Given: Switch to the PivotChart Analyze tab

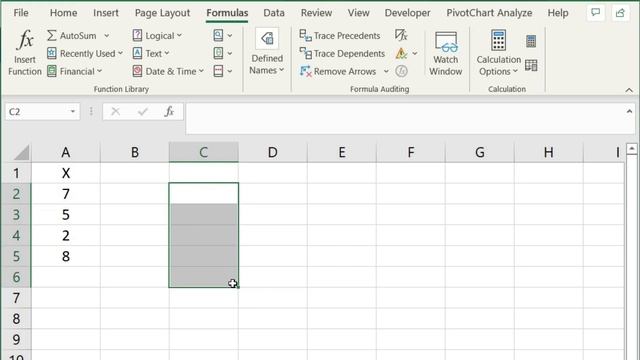Looking at the screenshot, I should [x=489, y=13].
